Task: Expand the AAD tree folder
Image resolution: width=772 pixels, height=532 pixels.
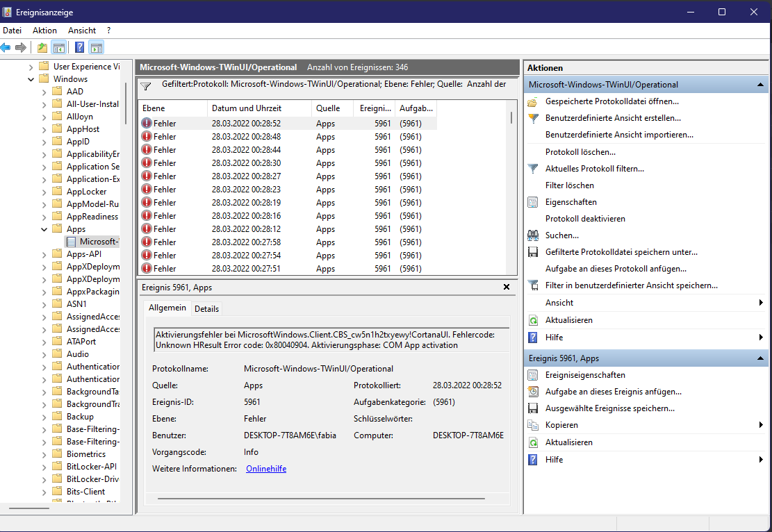Action: click(x=44, y=92)
